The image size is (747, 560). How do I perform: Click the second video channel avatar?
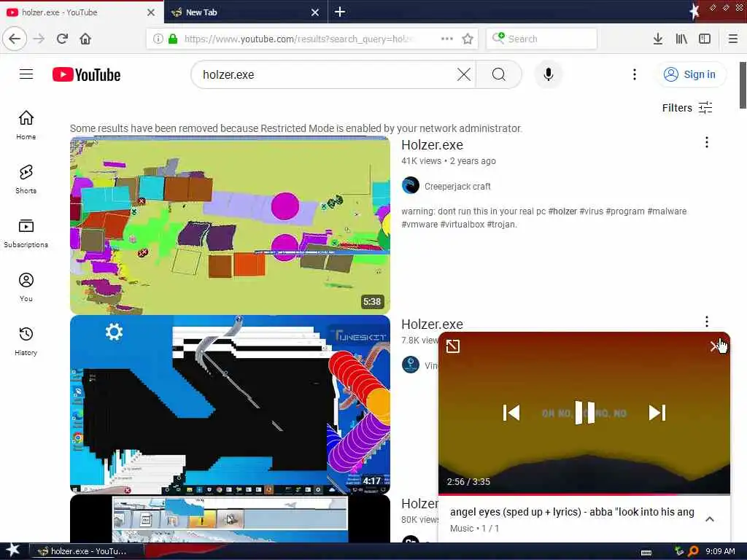(x=411, y=365)
